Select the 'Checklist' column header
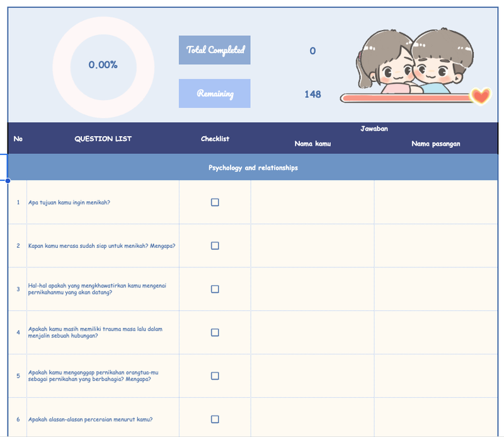Image resolution: width=504 pixels, height=437 pixels. pyautogui.click(x=215, y=139)
